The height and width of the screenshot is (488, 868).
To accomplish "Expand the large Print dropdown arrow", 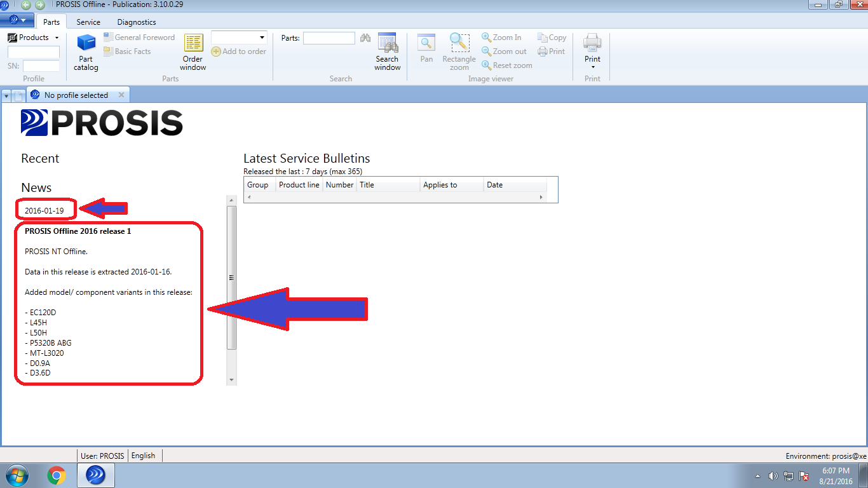I will point(592,67).
